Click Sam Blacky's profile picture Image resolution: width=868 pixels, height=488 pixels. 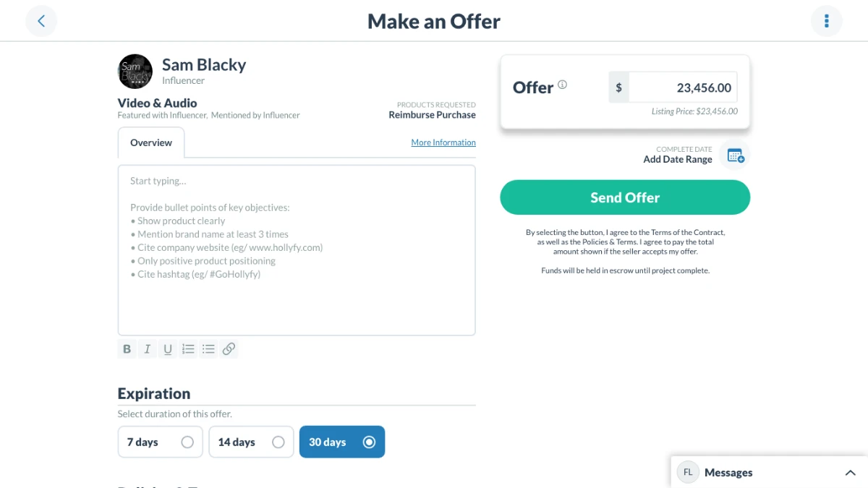(135, 72)
